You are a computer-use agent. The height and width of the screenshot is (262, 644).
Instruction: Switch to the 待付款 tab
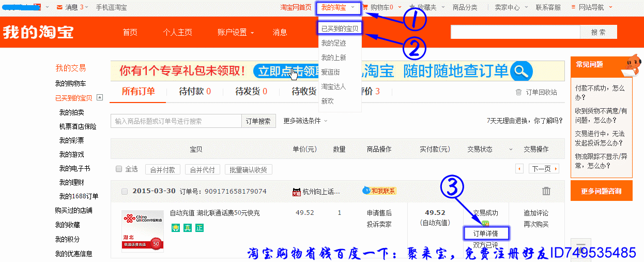pos(195,92)
